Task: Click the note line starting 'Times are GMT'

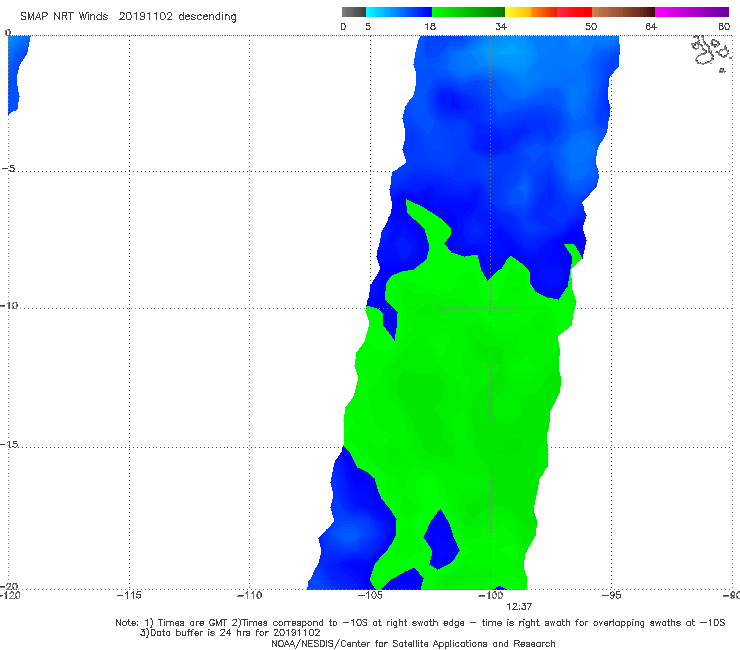Action: pos(420,623)
